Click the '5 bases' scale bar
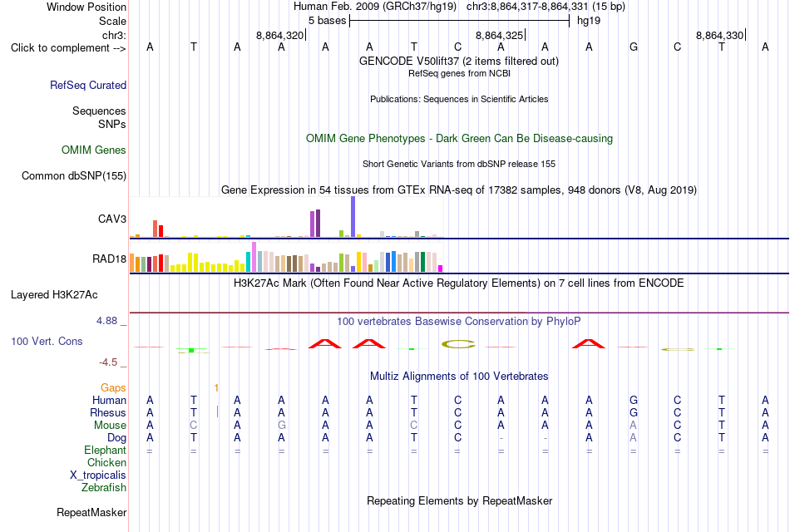790x532 pixels. [x=459, y=21]
